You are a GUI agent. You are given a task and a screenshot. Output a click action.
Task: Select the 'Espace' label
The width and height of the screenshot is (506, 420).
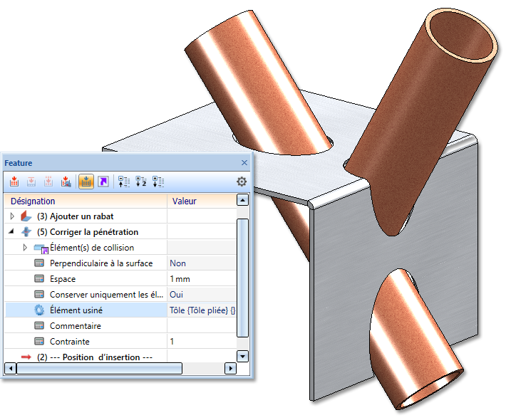tap(63, 279)
